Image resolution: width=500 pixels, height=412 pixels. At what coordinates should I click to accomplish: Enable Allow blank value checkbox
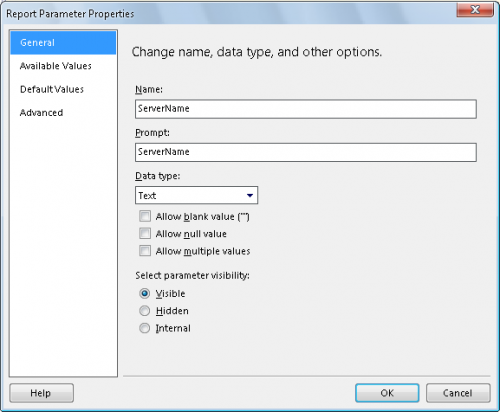[145, 216]
